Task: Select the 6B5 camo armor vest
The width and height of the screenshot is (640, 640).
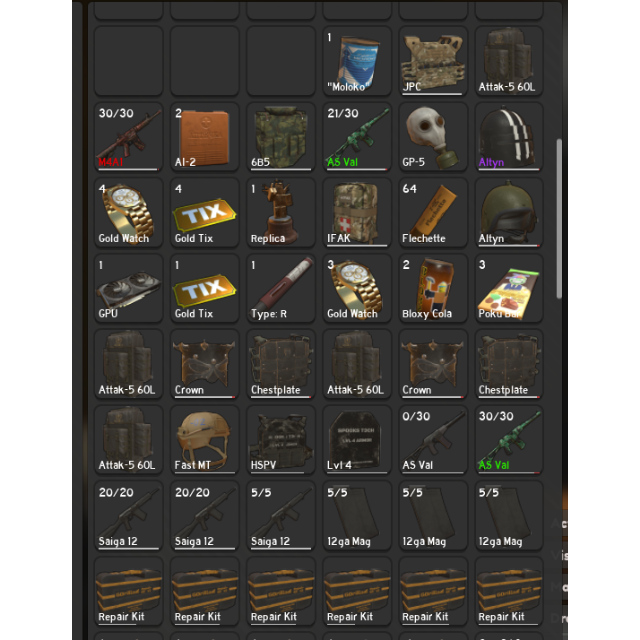Action: [281, 137]
